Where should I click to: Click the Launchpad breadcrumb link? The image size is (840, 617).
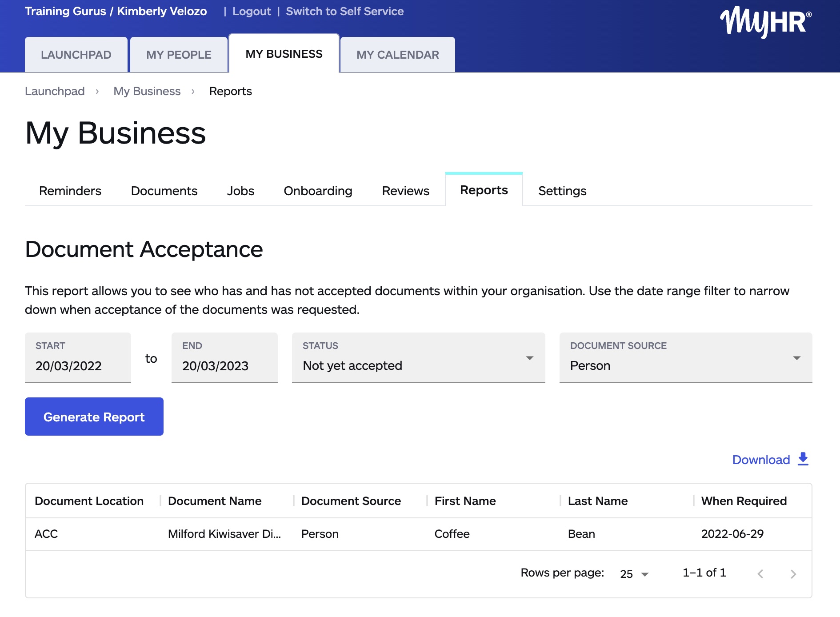click(55, 91)
